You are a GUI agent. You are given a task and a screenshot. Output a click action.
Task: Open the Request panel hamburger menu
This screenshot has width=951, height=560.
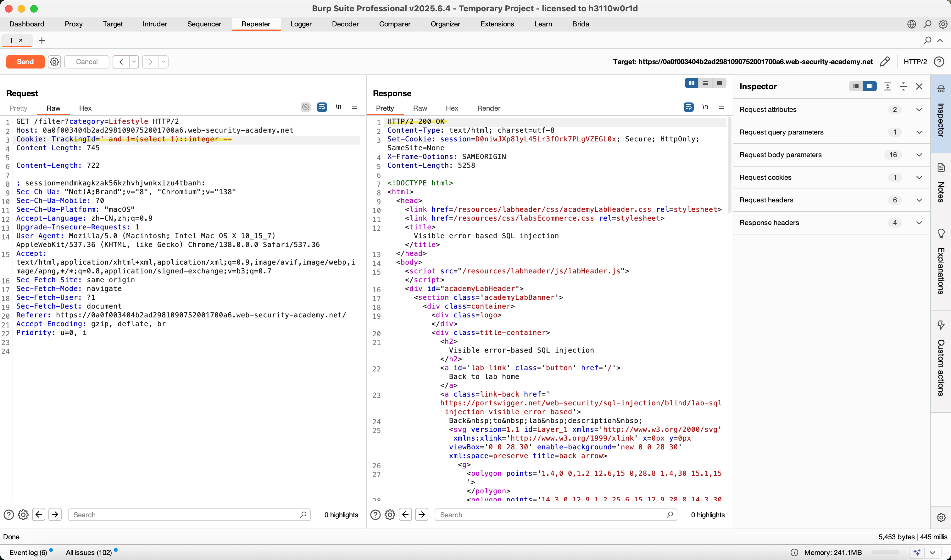tap(355, 107)
